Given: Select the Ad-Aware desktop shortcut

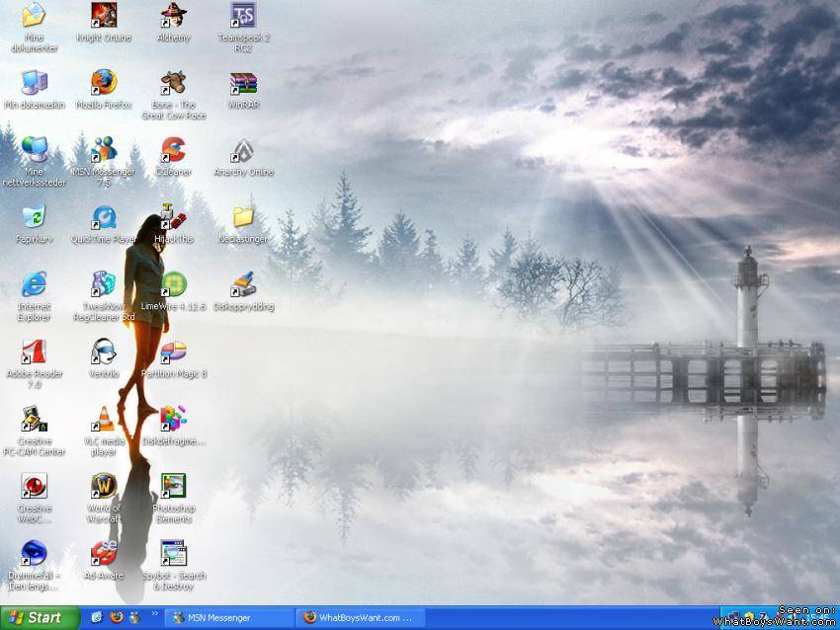Looking at the screenshot, I should tap(104, 554).
